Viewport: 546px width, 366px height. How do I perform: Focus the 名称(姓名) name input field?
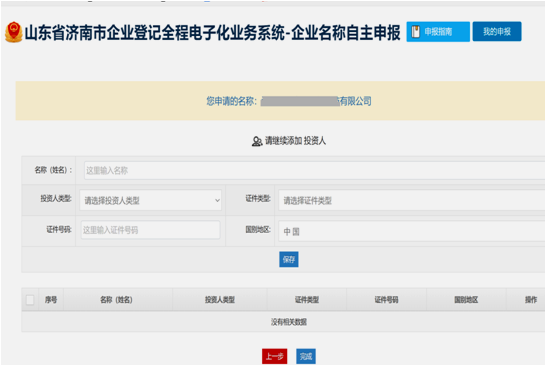point(314,170)
